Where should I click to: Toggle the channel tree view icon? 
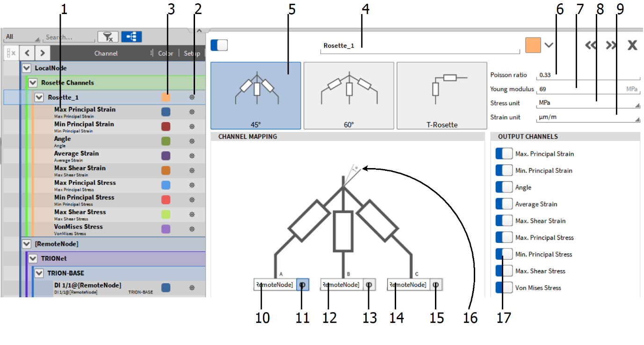131,37
